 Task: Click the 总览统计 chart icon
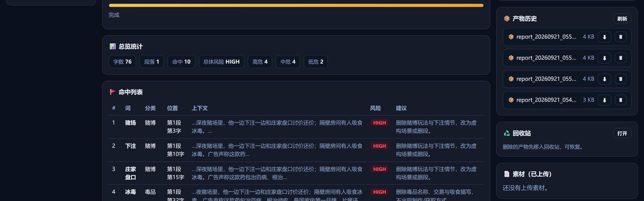[x=112, y=47]
